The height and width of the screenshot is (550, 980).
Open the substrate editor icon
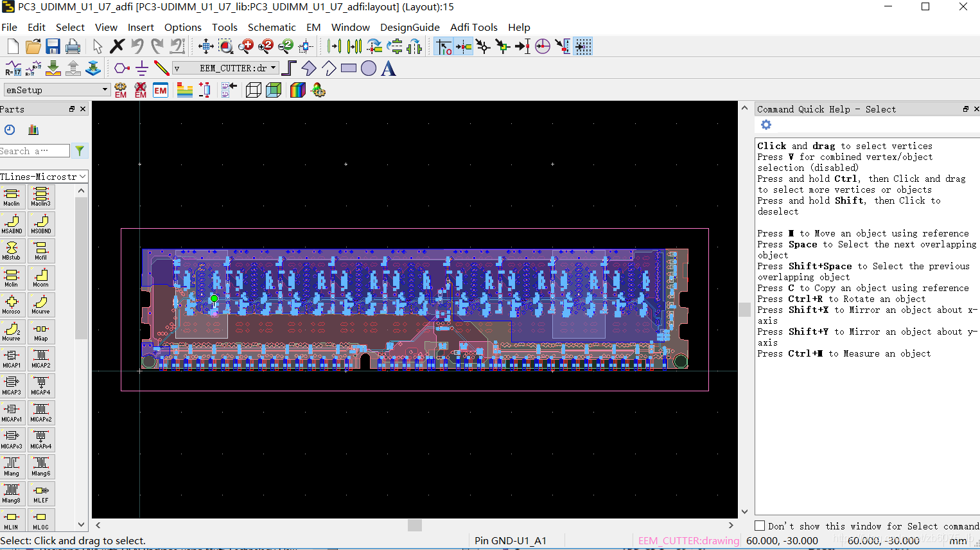pos(185,90)
